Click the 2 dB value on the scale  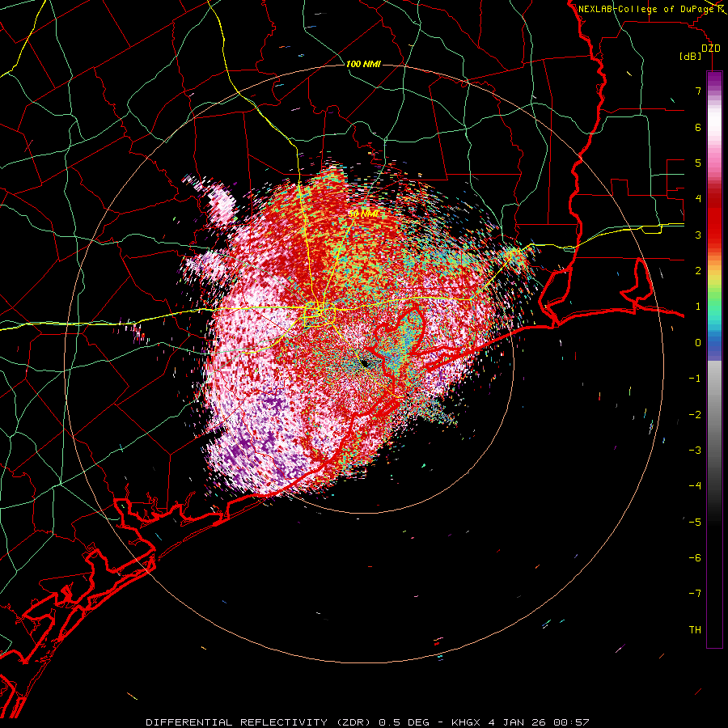(x=698, y=271)
